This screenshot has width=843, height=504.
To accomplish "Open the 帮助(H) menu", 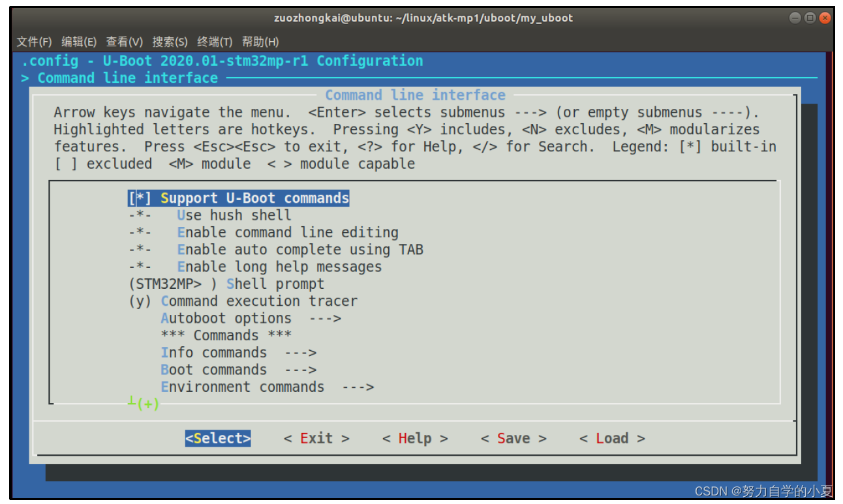I will tap(260, 42).
